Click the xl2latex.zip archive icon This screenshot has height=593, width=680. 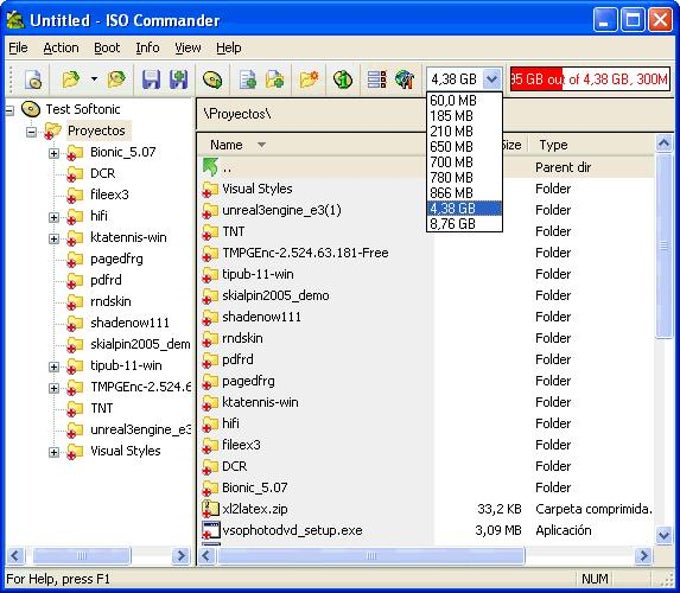coord(211,508)
